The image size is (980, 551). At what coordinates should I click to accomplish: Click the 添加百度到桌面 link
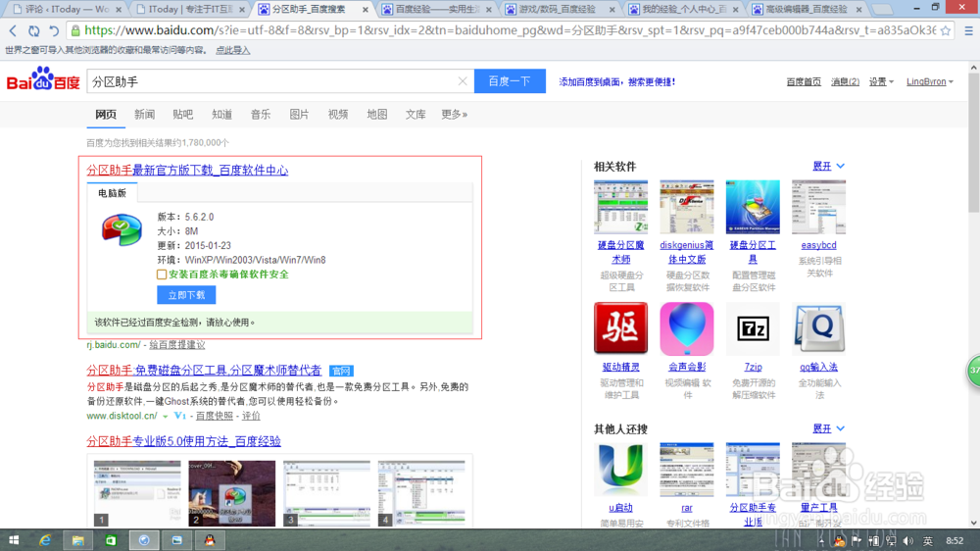tap(616, 81)
